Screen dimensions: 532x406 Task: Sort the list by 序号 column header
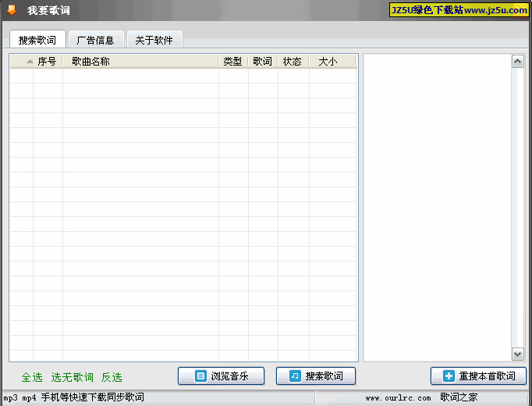click(47, 62)
